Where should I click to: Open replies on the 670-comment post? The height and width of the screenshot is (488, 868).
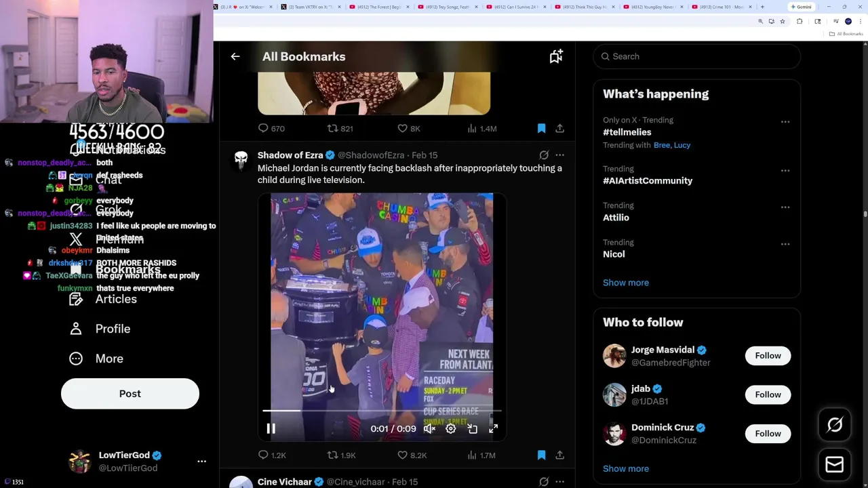(x=271, y=128)
